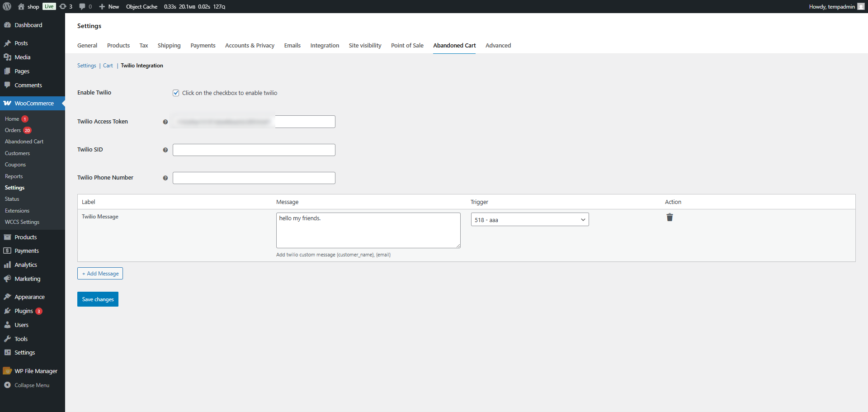Select the Abandoned Cart tab
Viewport: 868px width, 412px height.
(x=454, y=45)
